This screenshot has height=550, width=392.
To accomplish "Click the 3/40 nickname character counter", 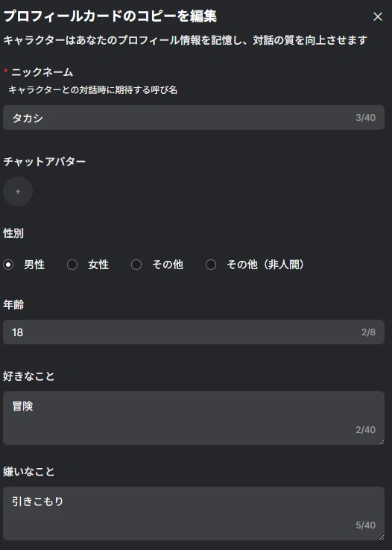I will pyautogui.click(x=365, y=118).
